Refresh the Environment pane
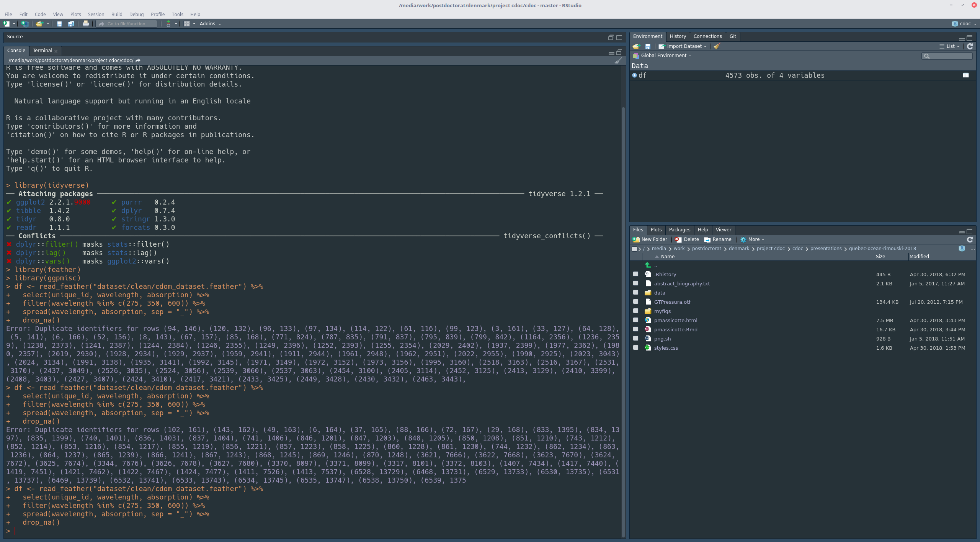The width and height of the screenshot is (980, 542). point(970,46)
